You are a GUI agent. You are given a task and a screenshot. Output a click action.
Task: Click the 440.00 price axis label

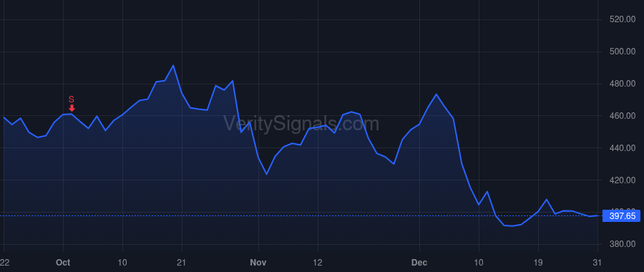[x=623, y=148]
